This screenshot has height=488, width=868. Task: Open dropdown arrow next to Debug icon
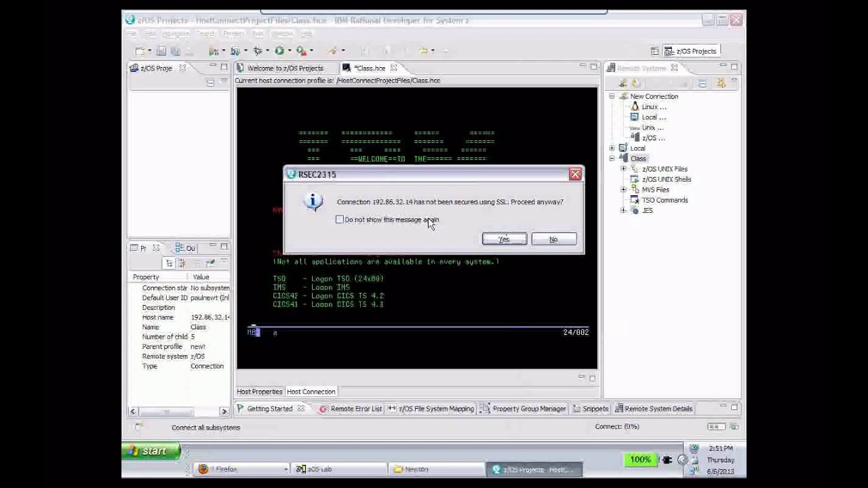pos(267,51)
